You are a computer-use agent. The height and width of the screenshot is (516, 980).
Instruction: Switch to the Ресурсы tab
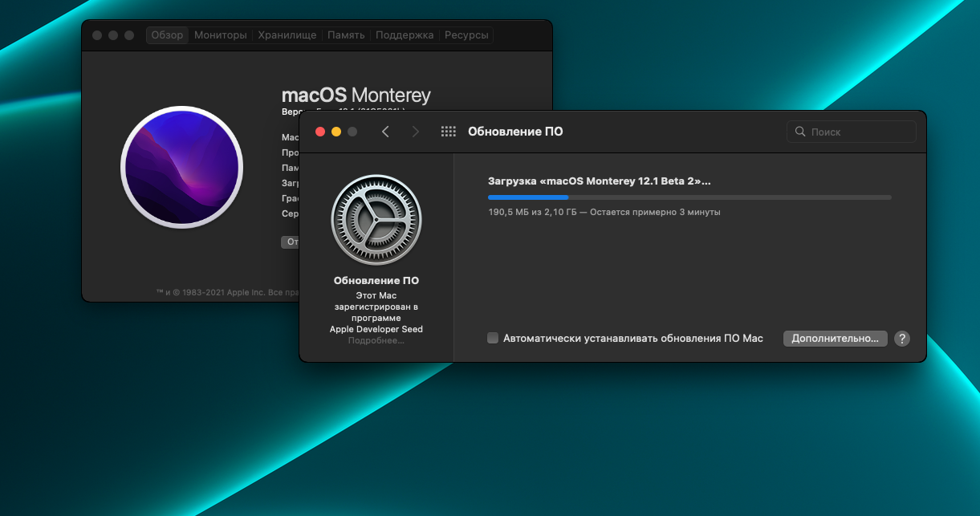466,35
